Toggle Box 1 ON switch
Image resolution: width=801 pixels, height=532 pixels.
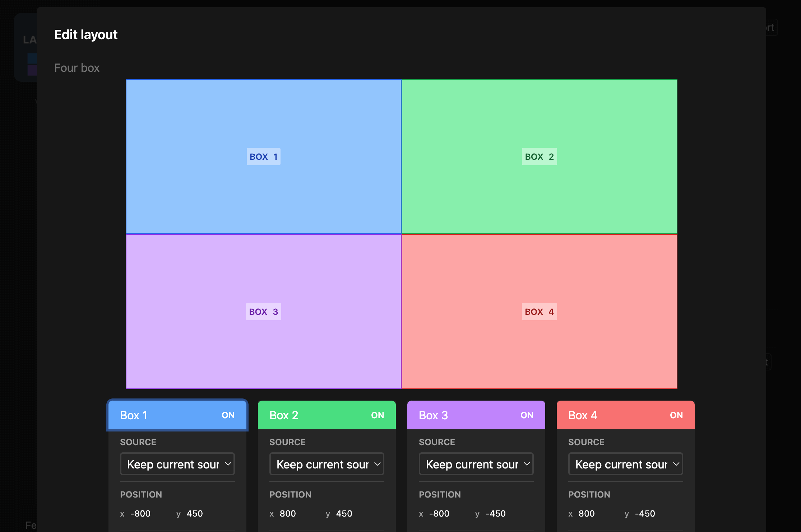[228, 415]
